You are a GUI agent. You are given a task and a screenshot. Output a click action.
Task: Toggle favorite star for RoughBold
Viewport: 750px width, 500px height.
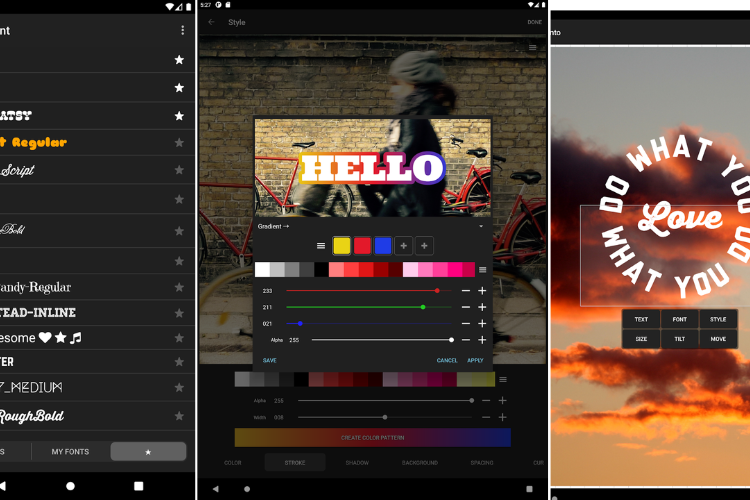(x=179, y=416)
